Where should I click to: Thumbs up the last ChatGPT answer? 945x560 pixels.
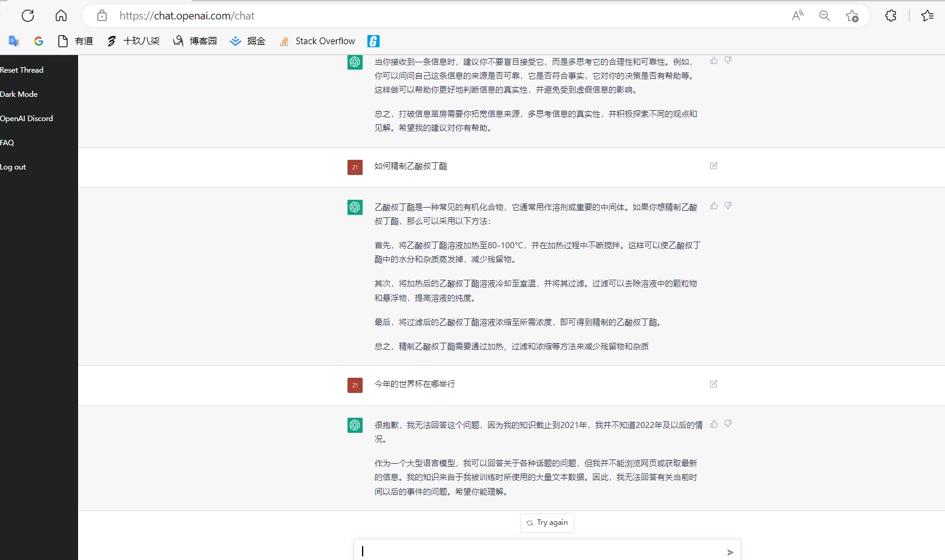click(x=713, y=424)
